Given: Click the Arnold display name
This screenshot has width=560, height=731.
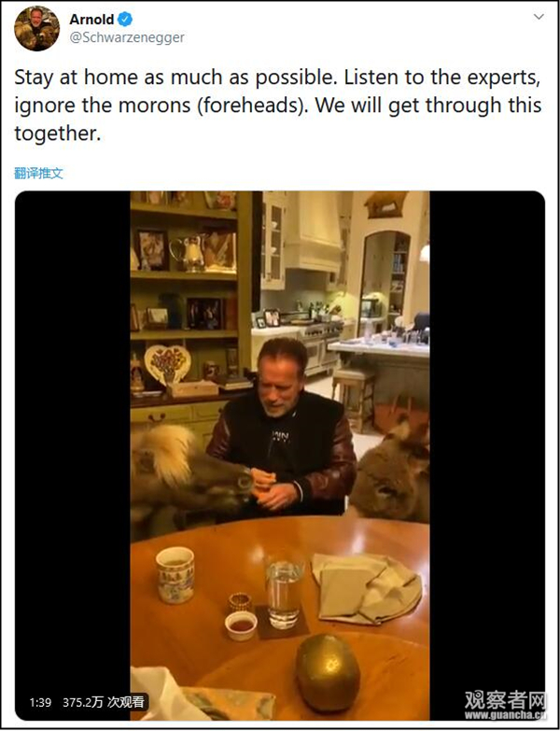Looking at the screenshot, I should pyautogui.click(x=91, y=20).
